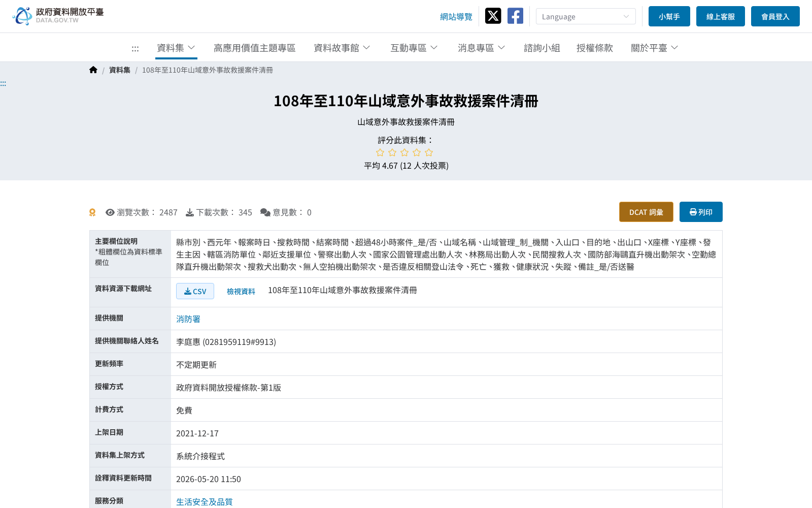Click breadcrumb text 108年至110年山域意外事故救援案件清冊

(x=208, y=70)
